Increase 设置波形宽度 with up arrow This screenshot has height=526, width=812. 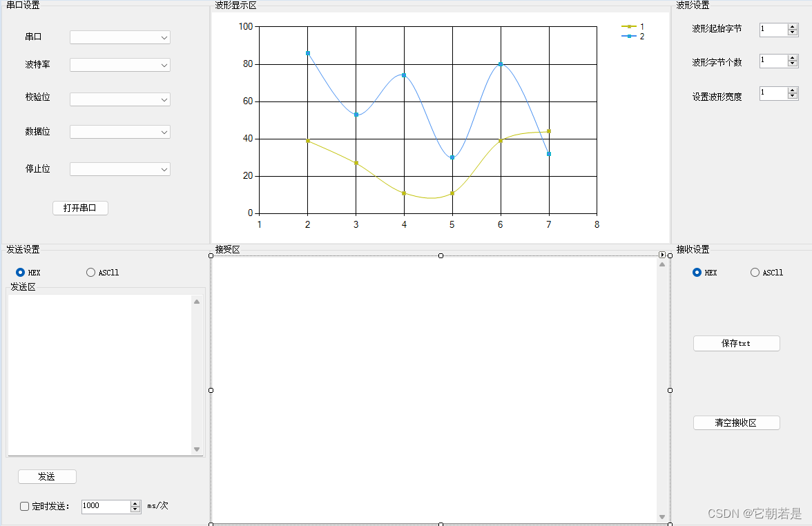coord(793,90)
